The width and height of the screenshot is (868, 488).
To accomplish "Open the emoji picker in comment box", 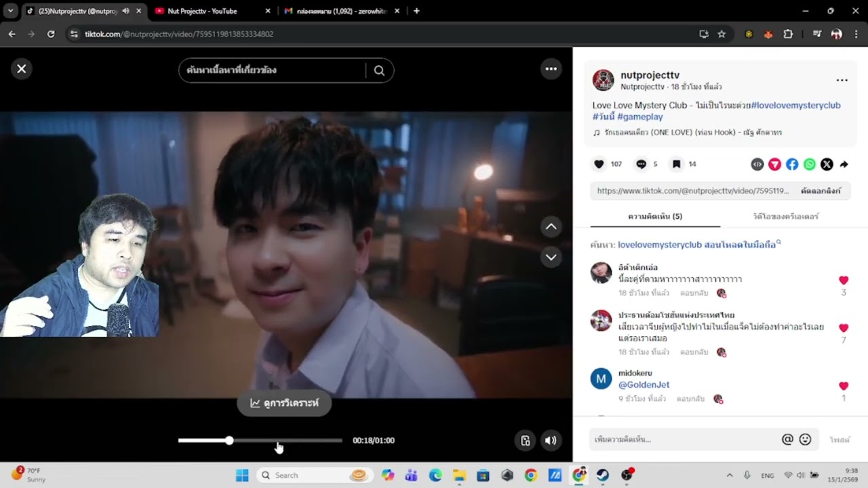I will tap(805, 439).
